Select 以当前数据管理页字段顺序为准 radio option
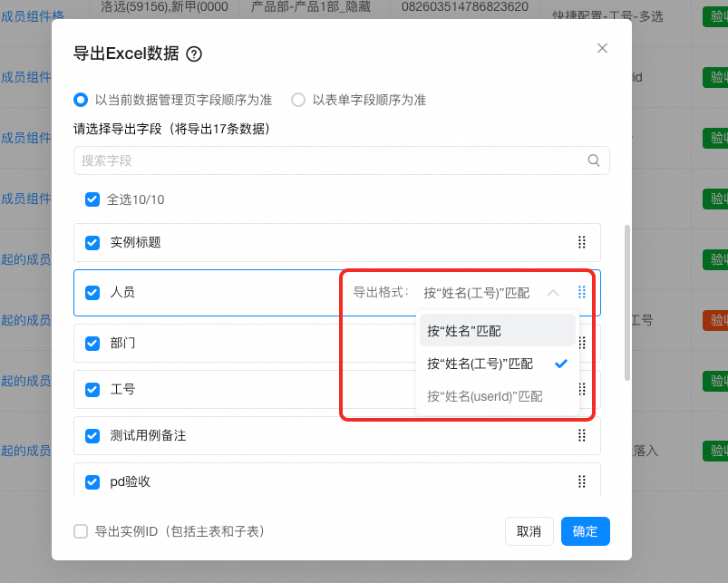 pyautogui.click(x=81, y=100)
